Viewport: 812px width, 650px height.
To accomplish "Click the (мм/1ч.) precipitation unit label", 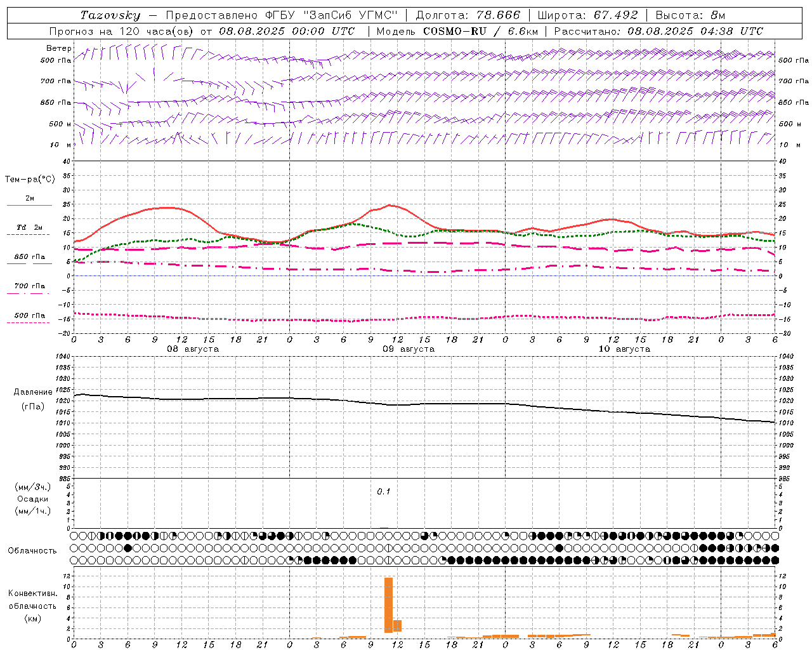I will pyautogui.click(x=33, y=511).
